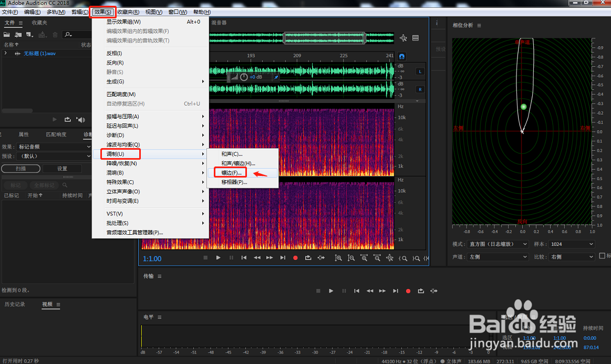Open the 电平 panel menu icon
Image resolution: width=611 pixels, height=364 pixels.
click(x=159, y=317)
